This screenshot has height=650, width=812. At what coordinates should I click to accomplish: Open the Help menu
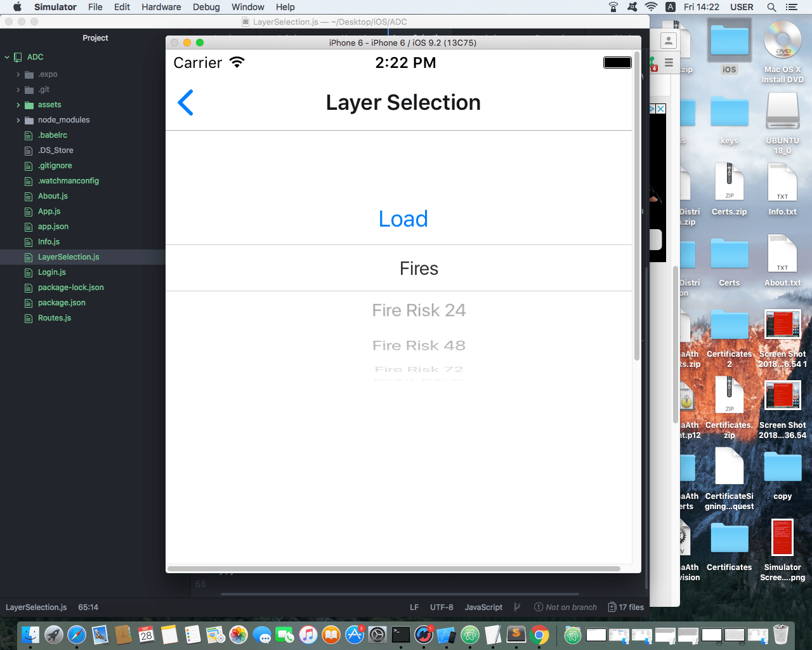[285, 7]
